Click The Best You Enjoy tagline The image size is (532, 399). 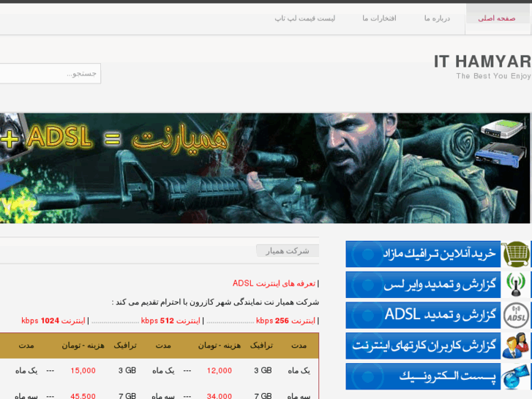click(493, 76)
